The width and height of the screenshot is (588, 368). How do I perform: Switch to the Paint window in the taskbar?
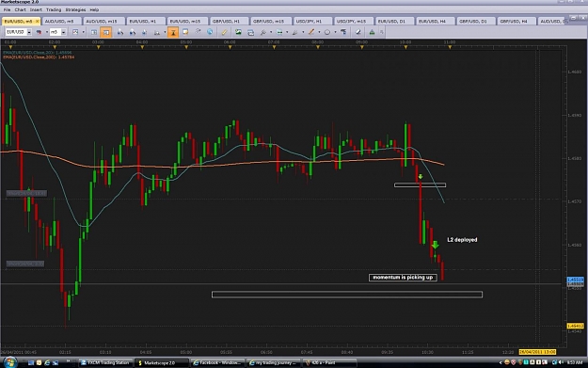(x=329, y=362)
